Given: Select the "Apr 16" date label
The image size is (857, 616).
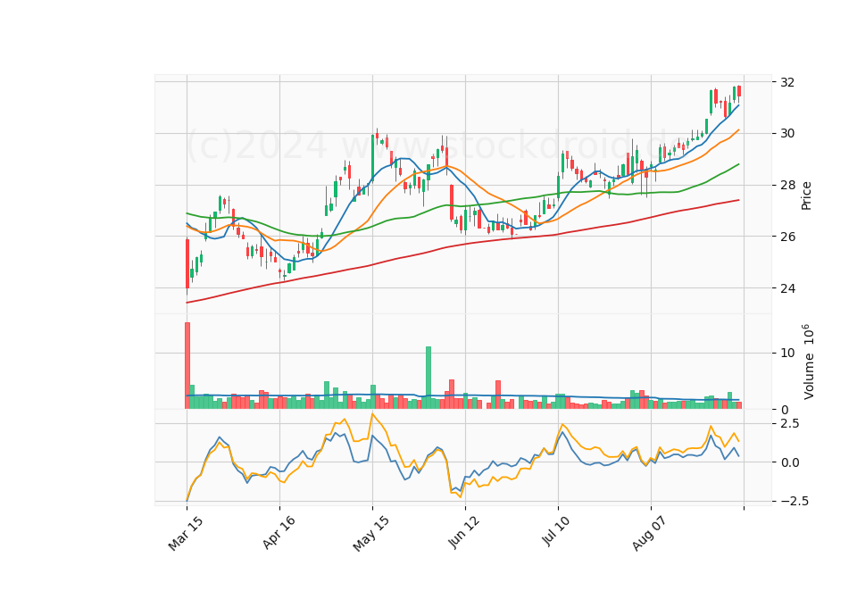Looking at the screenshot, I should coord(279,532).
